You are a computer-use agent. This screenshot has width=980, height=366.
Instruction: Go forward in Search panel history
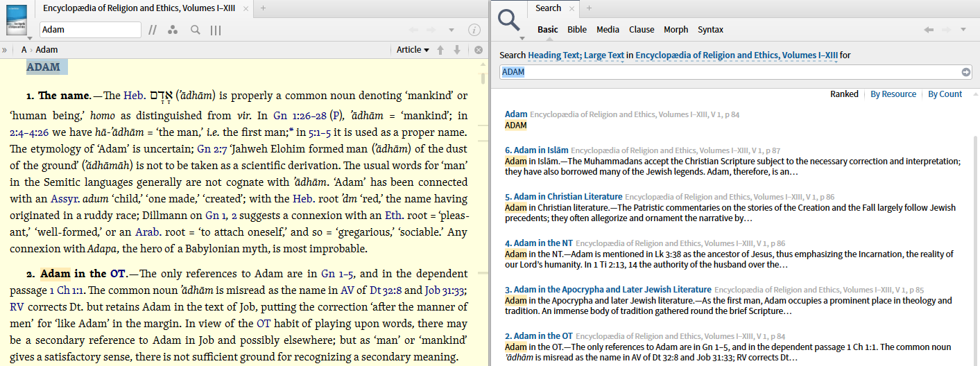[946, 30]
